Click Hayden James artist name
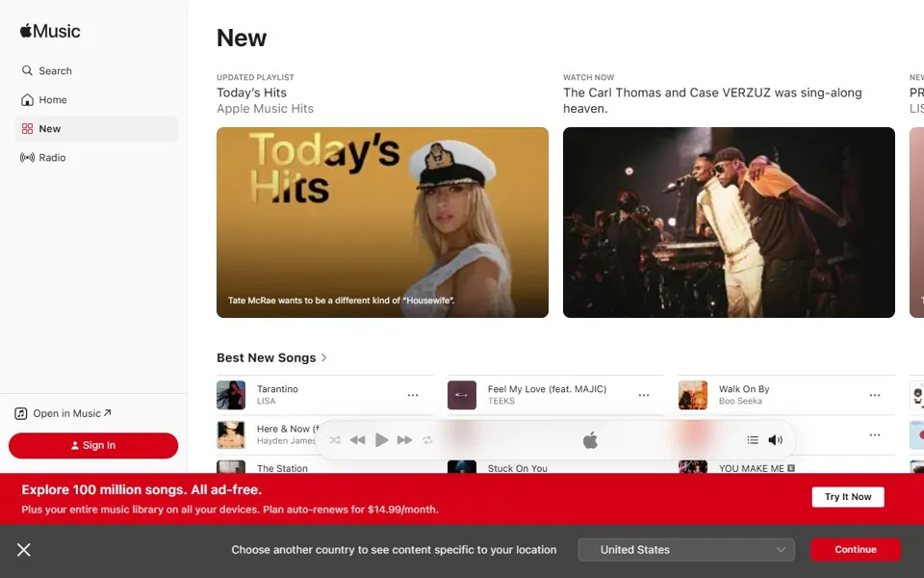The image size is (924, 578). point(287,440)
